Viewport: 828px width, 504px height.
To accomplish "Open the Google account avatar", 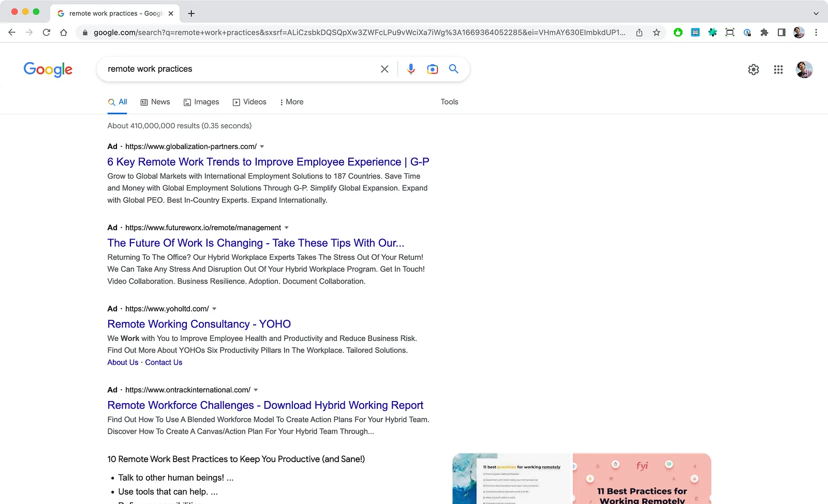I will 804,69.
